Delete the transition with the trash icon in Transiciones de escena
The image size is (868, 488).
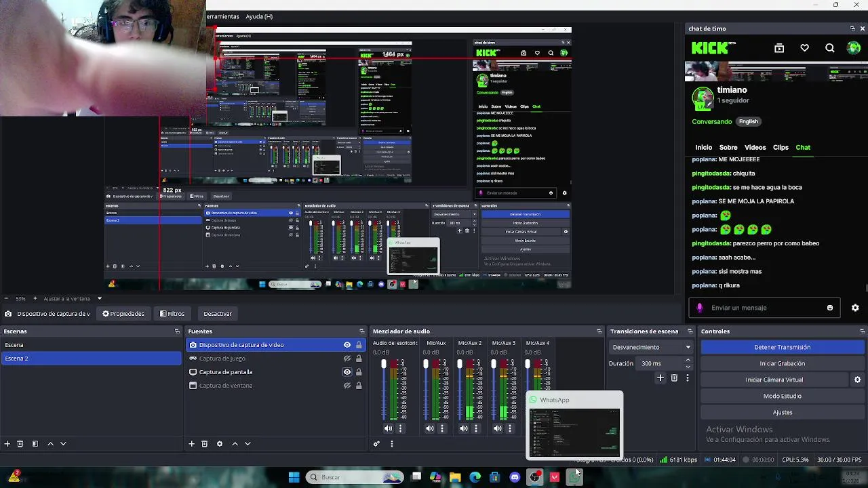pos(674,378)
